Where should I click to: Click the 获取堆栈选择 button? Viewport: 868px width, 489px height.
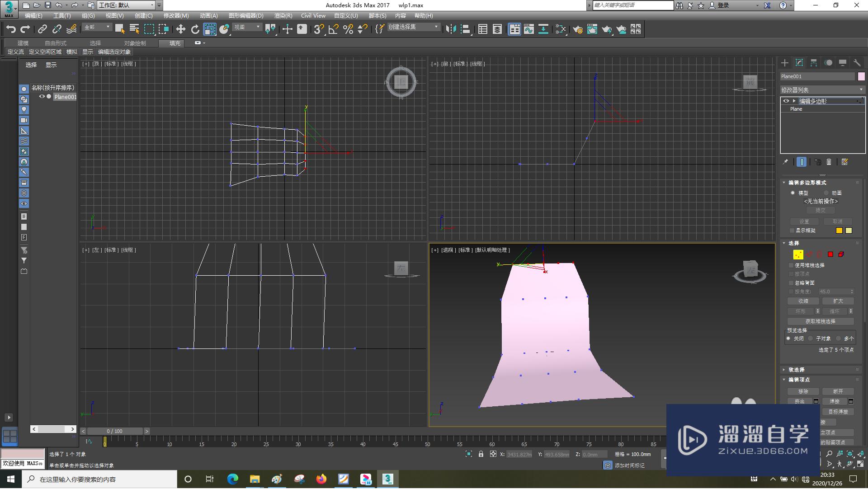coord(821,321)
